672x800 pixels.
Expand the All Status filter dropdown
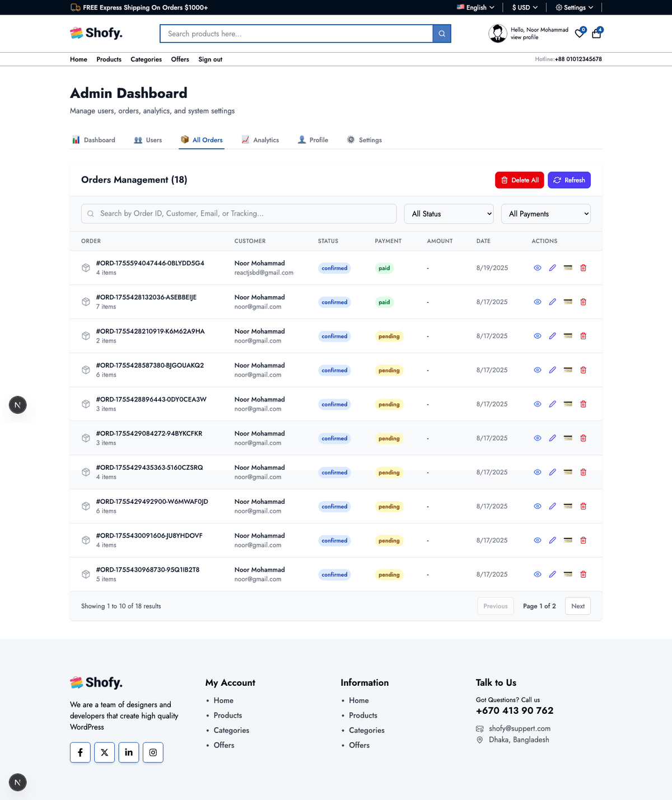click(449, 214)
